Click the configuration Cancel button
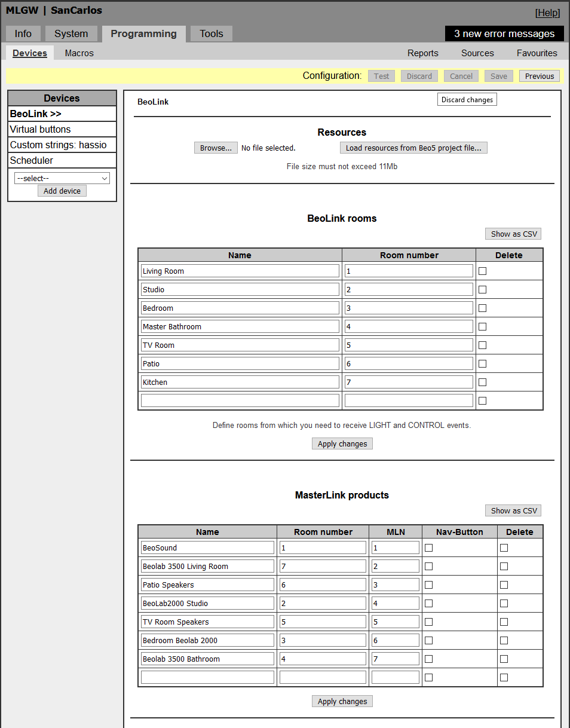This screenshot has height=728, width=570. point(461,76)
